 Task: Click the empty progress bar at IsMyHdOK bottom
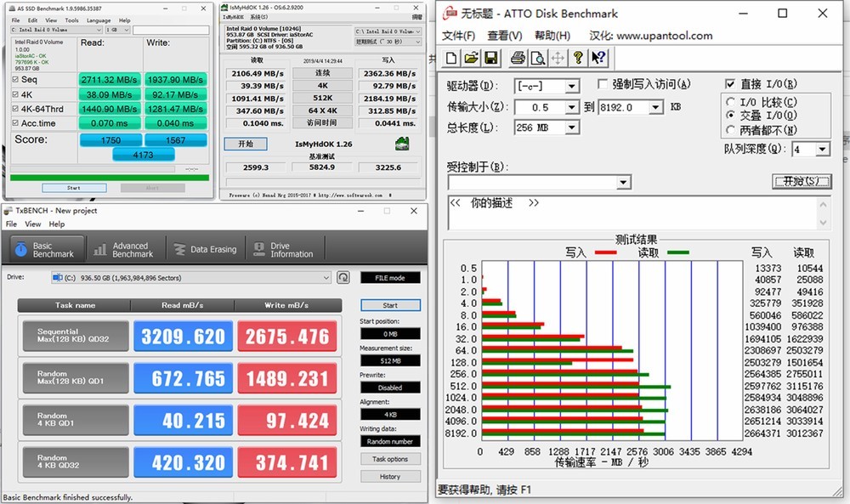[x=322, y=182]
